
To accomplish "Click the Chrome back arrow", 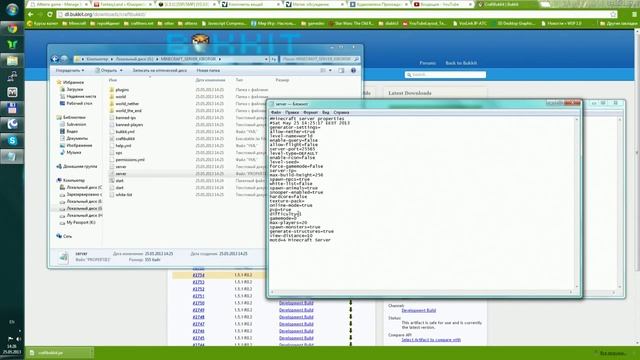I will [31, 14].
